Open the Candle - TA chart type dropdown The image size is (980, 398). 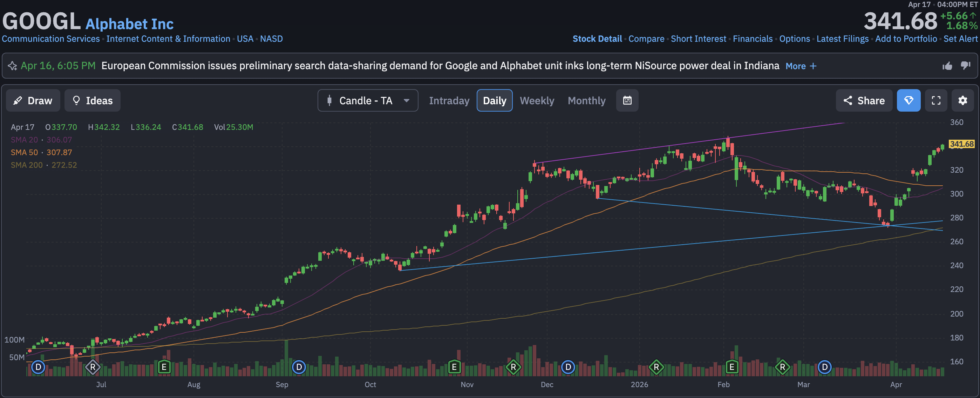[x=367, y=100]
